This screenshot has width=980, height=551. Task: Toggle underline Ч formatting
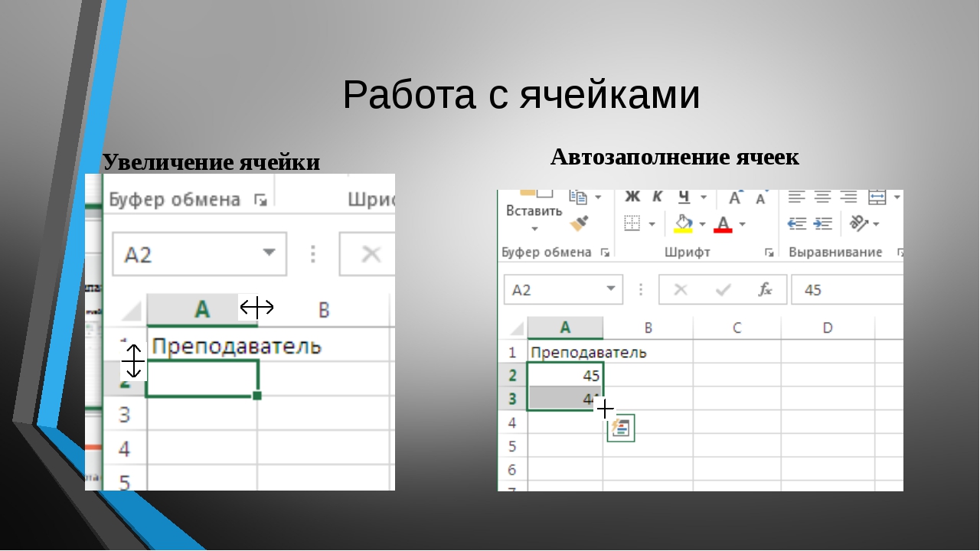pyautogui.click(x=684, y=197)
